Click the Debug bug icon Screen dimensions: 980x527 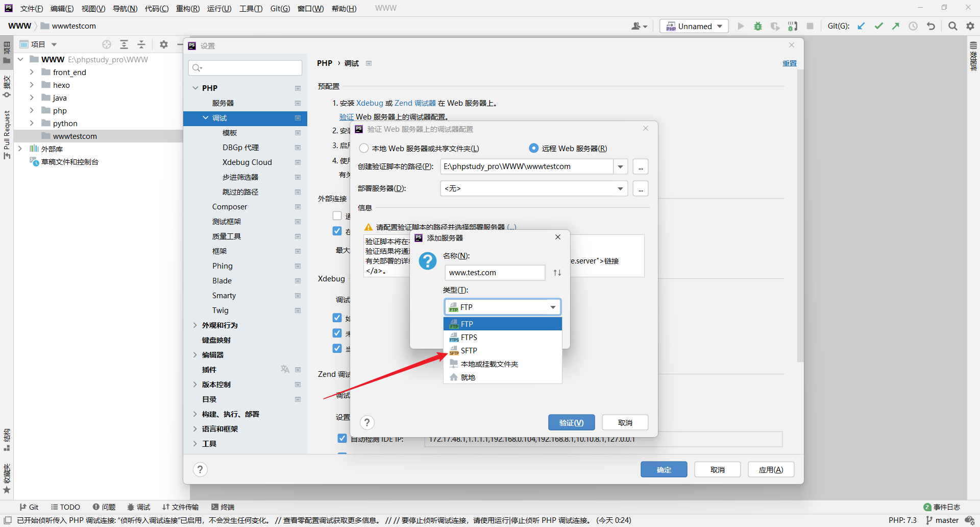tap(758, 26)
